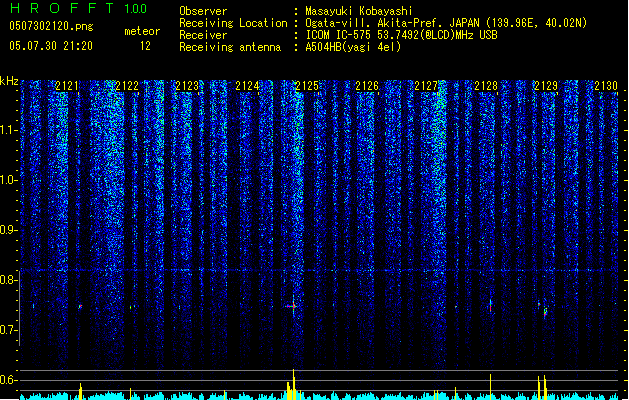Click the HROFFT 1.0.0 title text
This screenshot has height=400, width=629.
coord(79,8)
